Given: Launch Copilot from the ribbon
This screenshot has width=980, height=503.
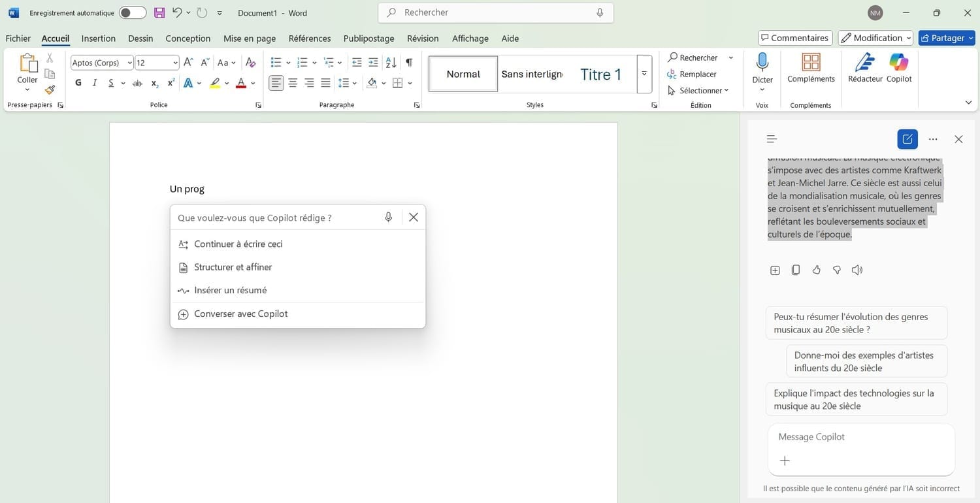Looking at the screenshot, I should pos(899,68).
